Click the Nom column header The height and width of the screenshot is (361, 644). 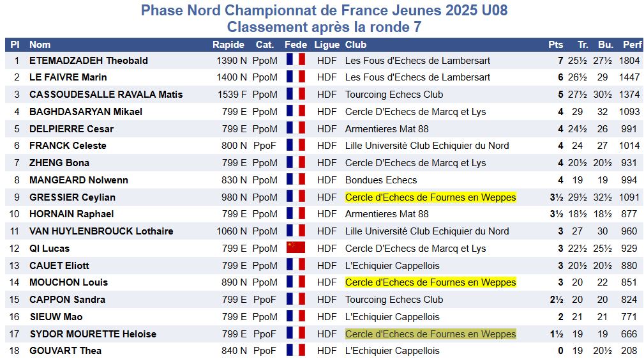40,45
